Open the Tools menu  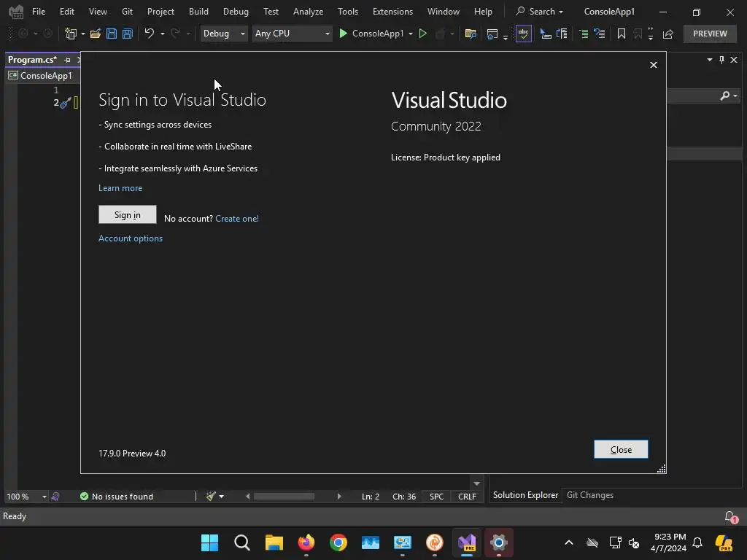coord(348,12)
